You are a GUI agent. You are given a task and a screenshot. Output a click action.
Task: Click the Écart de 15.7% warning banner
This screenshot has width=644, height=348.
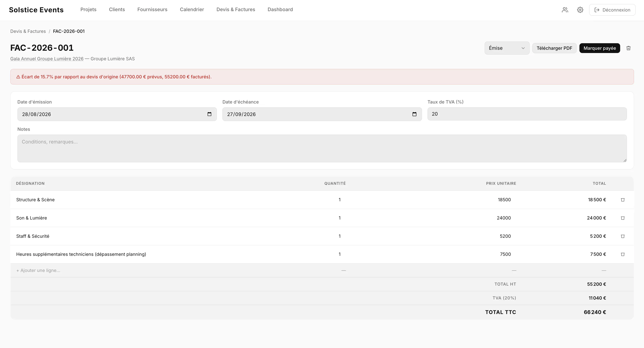(x=322, y=77)
